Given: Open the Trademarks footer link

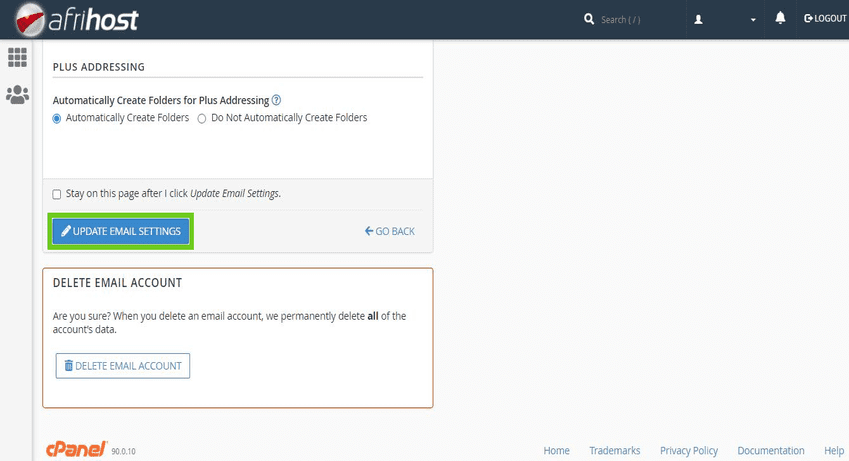Looking at the screenshot, I should [614, 450].
